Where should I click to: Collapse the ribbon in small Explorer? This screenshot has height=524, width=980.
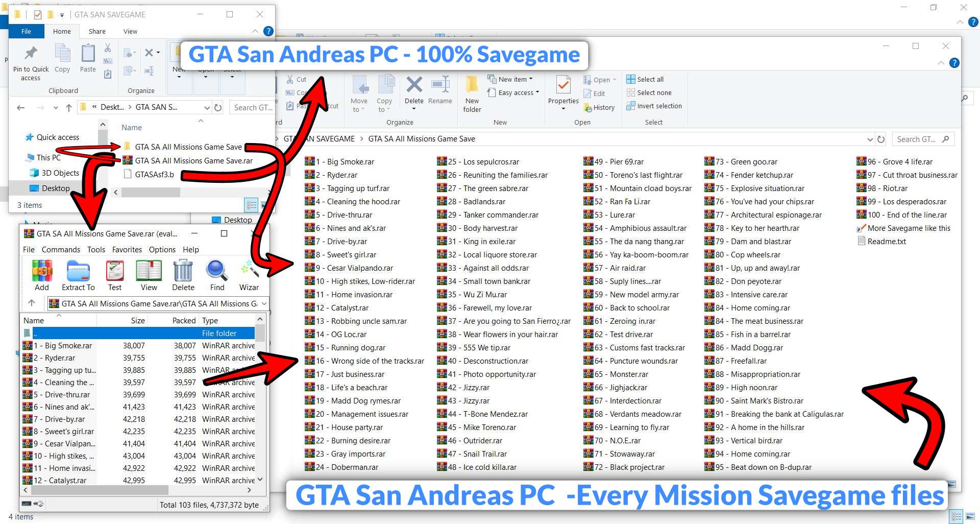255,31
